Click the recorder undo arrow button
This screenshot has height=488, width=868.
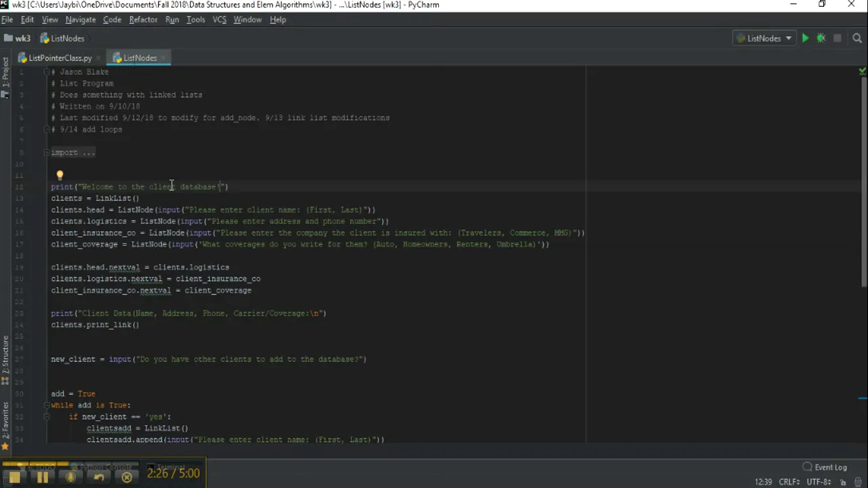click(x=98, y=477)
